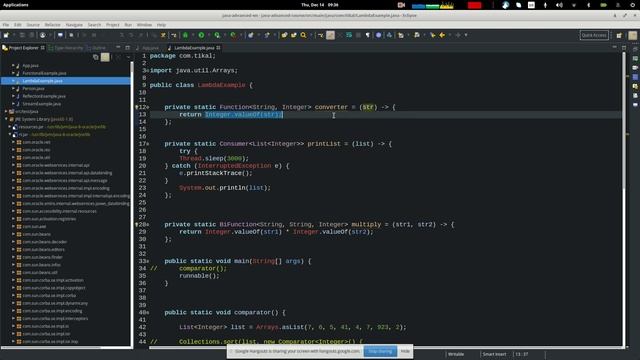The height and width of the screenshot is (360, 640).
Task: Open the Window menu
Action: (x=144, y=25)
